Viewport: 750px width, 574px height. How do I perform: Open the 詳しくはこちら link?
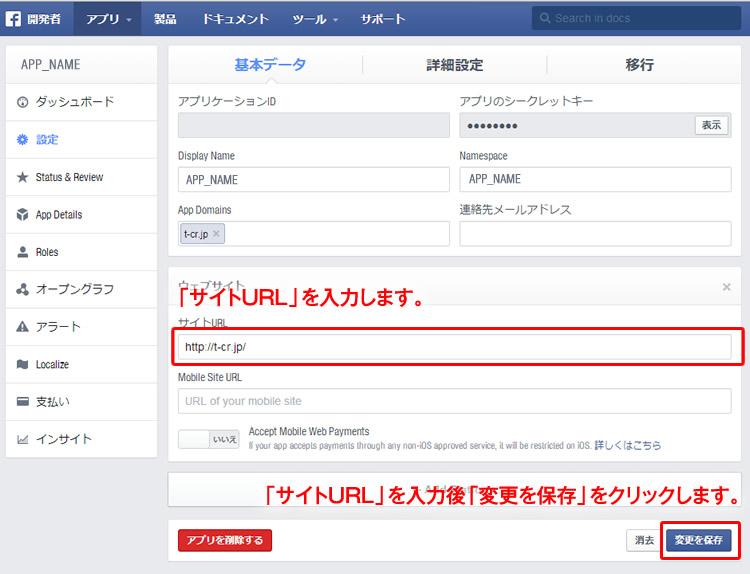tap(628, 445)
